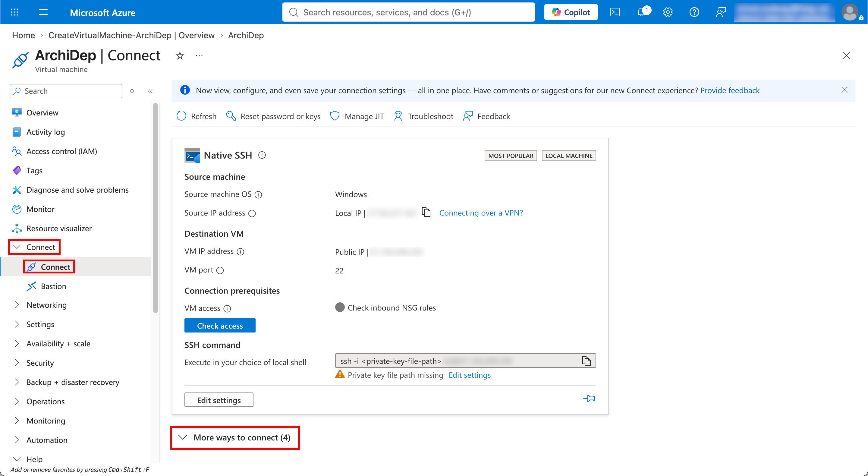Follow Connecting over a VPN? link

pos(481,213)
